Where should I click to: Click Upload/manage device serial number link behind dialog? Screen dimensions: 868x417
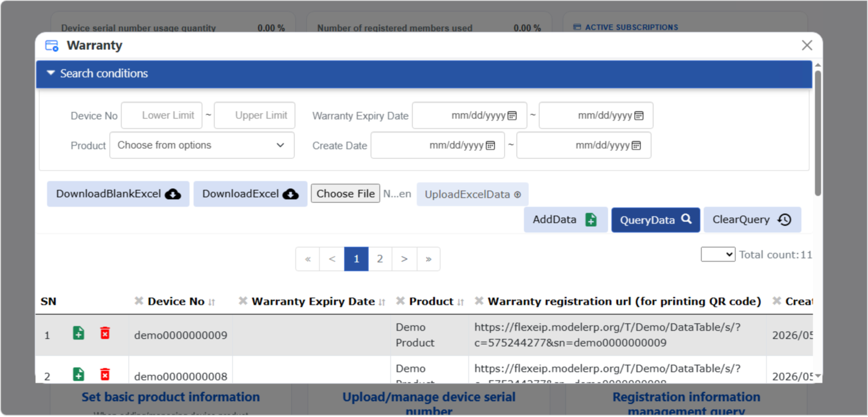point(429,404)
